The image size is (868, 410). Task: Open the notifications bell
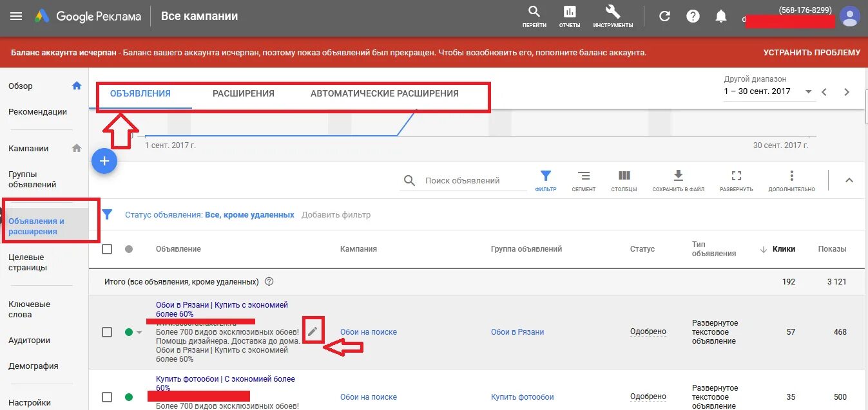pos(721,17)
